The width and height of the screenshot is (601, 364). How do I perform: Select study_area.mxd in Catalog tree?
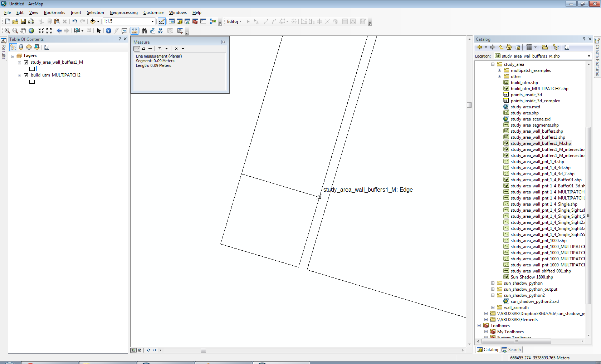[x=525, y=107]
